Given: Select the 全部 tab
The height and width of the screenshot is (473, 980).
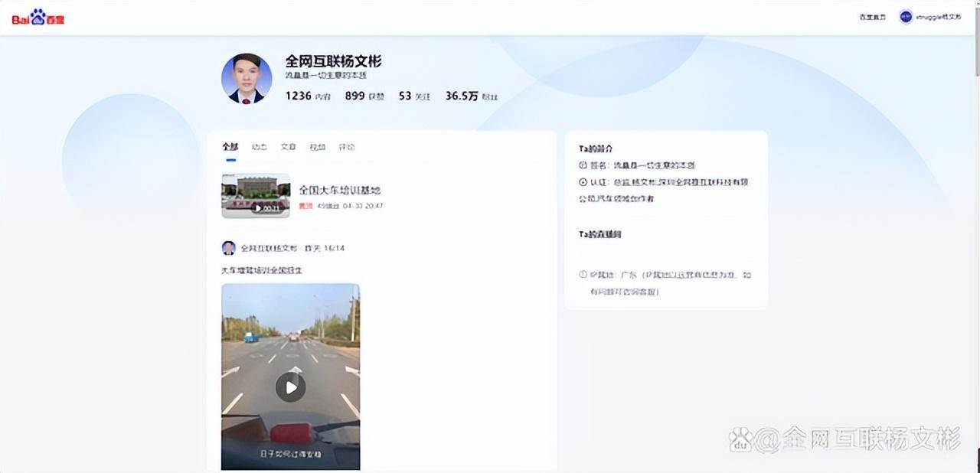Looking at the screenshot, I should click(230, 147).
